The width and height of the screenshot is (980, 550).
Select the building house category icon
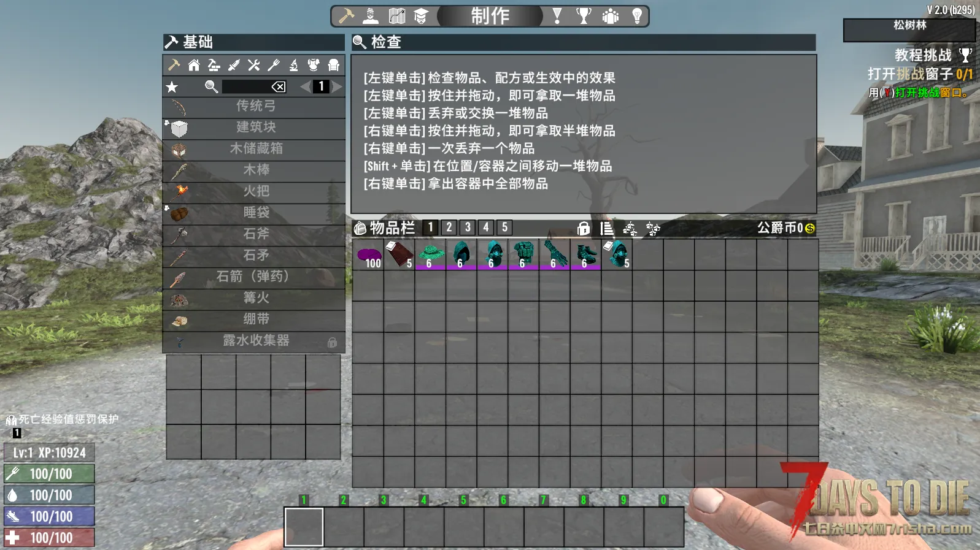coord(194,65)
